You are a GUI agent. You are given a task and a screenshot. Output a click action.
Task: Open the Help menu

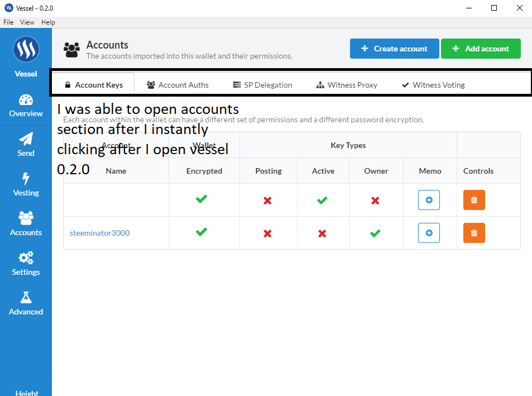click(48, 22)
